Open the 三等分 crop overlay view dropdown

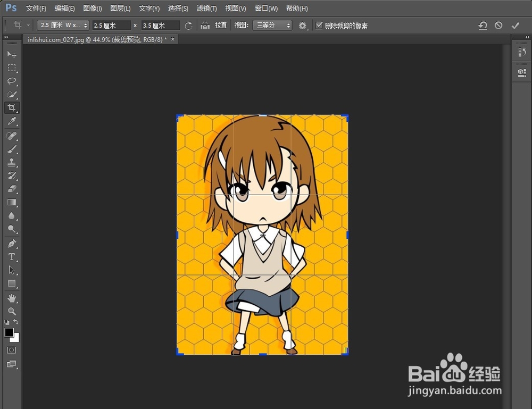click(x=272, y=25)
